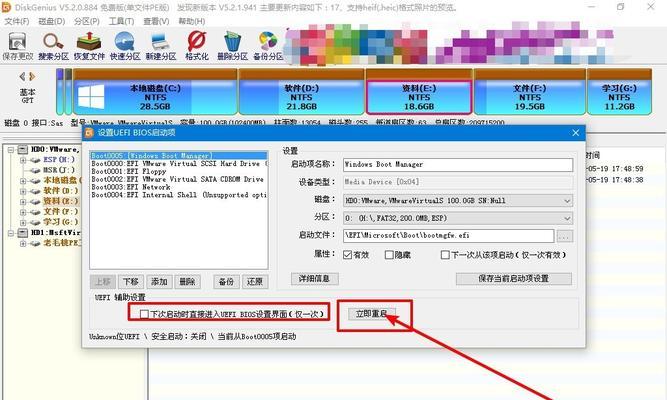Select the 文件(F:) 19.5GB partition block
The image size is (667, 400).
pos(530,92)
